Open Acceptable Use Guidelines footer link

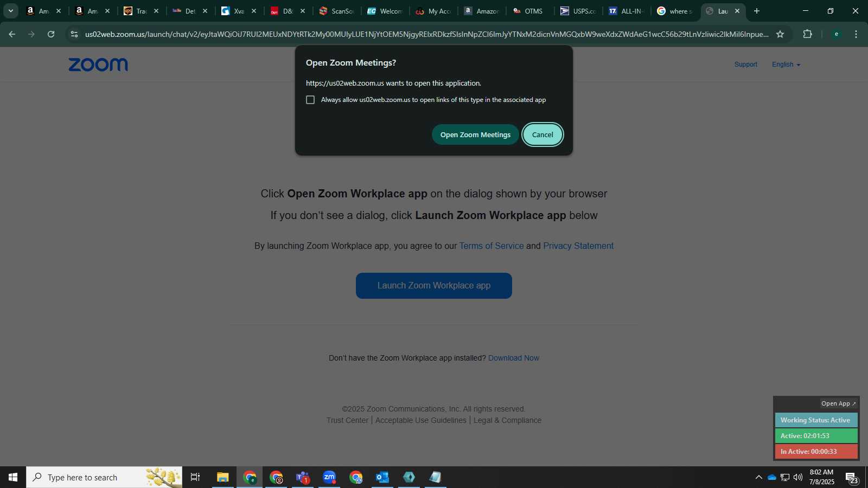click(x=421, y=420)
